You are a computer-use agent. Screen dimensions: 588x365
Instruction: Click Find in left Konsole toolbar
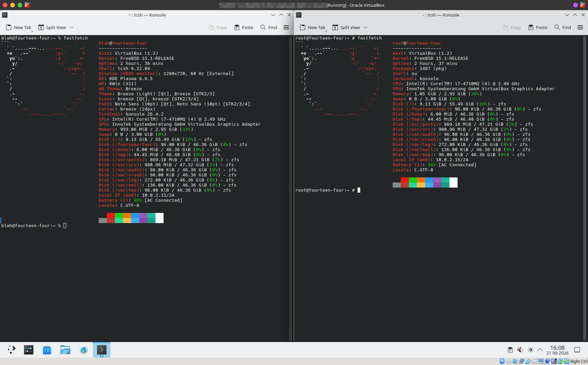[269, 27]
